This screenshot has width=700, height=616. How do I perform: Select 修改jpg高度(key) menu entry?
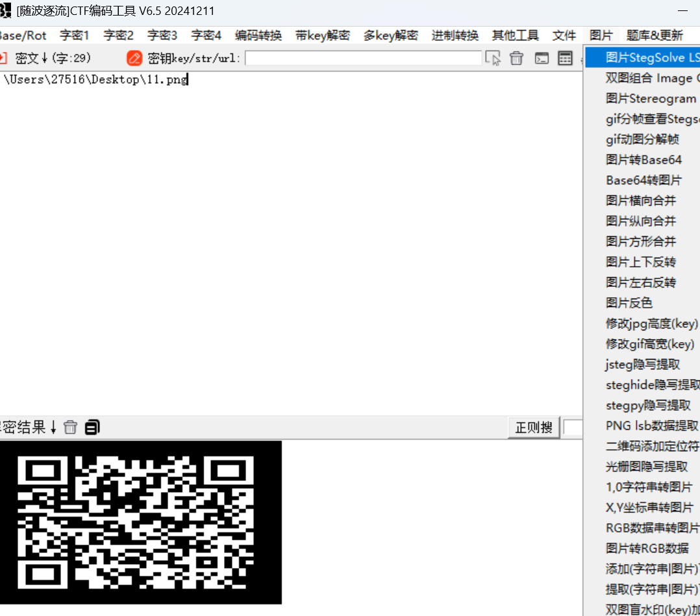642,324
